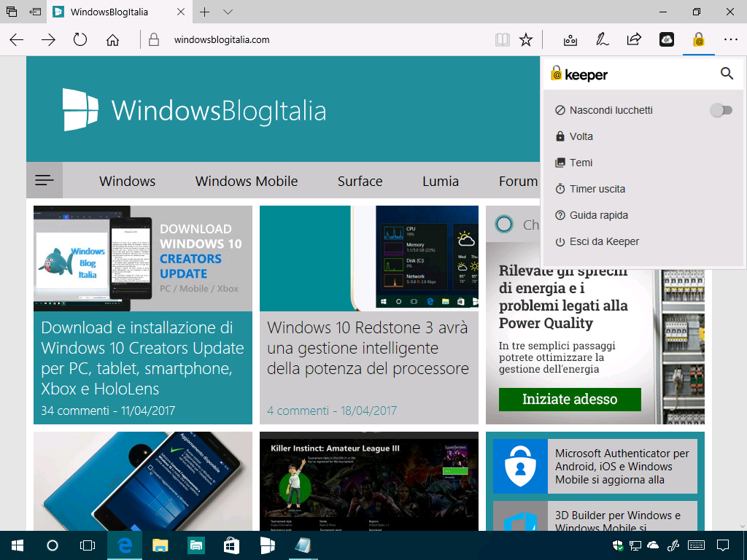This screenshot has height=560, width=747.
Task: Open File Explorer from taskbar
Action: 160,545
